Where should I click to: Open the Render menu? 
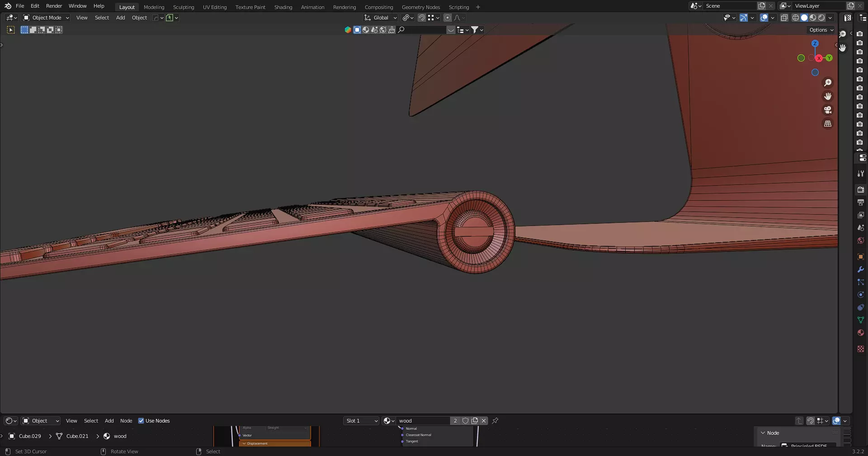pos(54,6)
